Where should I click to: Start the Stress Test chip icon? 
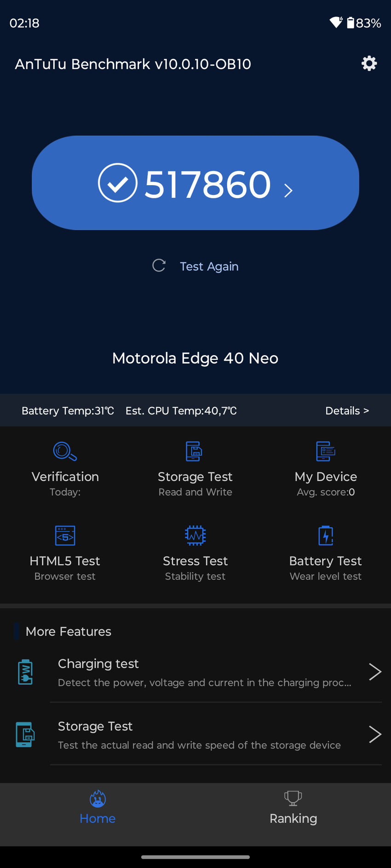195,535
